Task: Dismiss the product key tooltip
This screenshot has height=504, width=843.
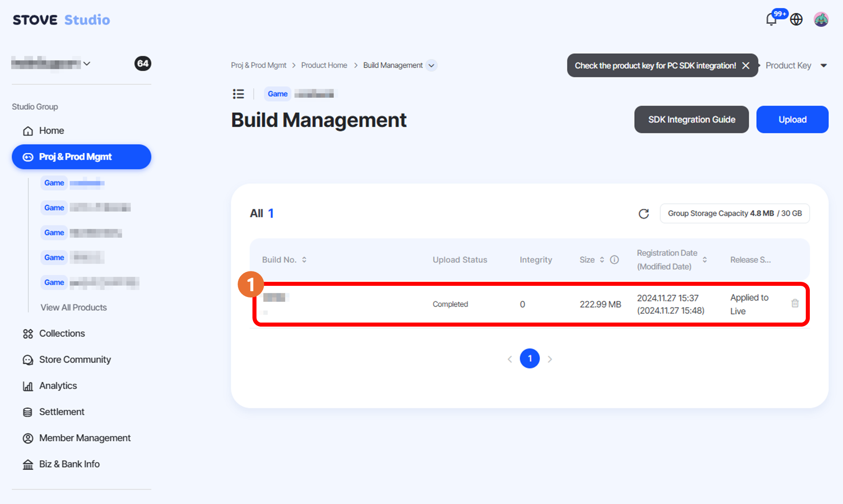Action: [746, 65]
